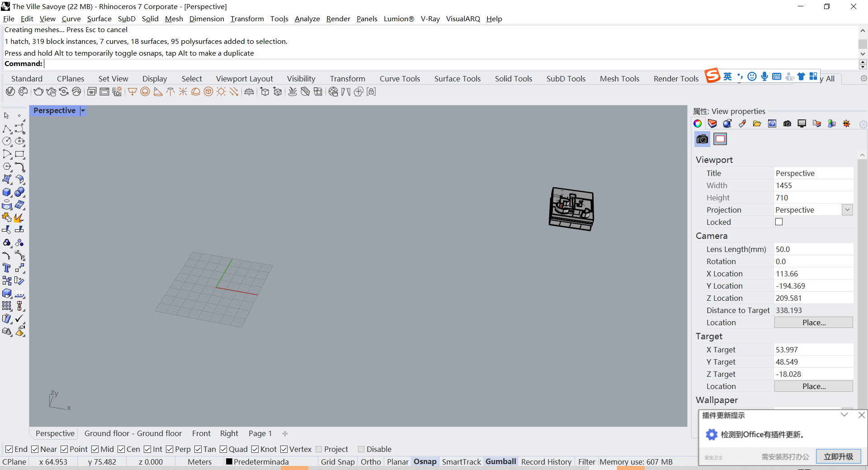
Task: Expand the Projection dropdown
Action: click(x=848, y=209)
